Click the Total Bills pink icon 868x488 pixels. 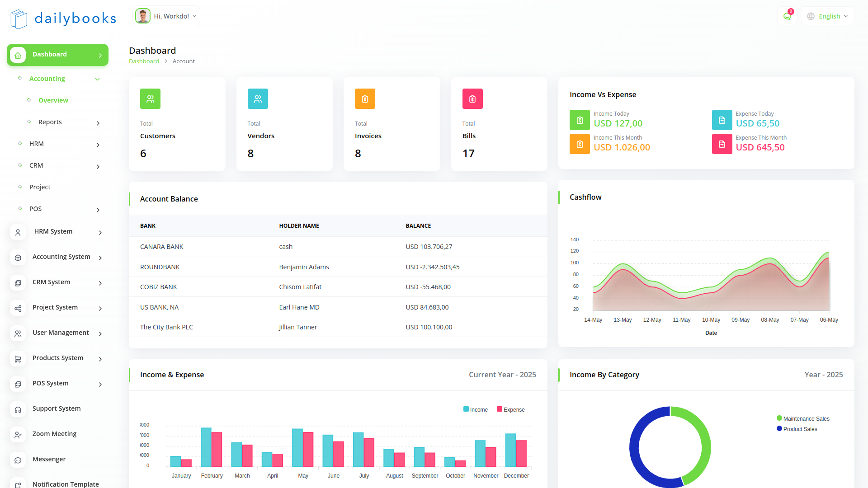pos(472,99)
